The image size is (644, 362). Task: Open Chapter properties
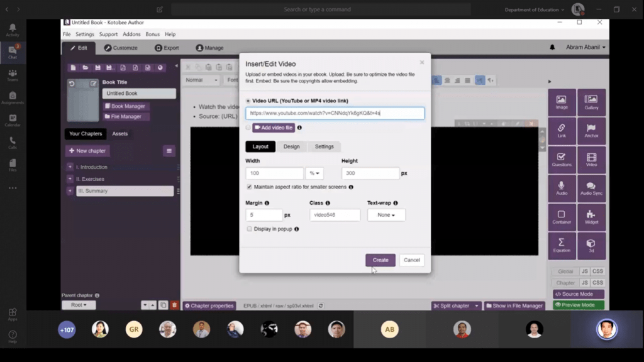point(209,306)
